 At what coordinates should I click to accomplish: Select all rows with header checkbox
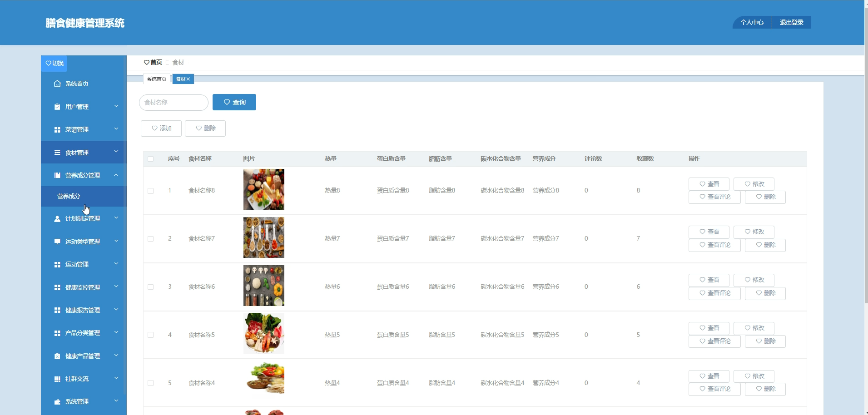[150, 159]
